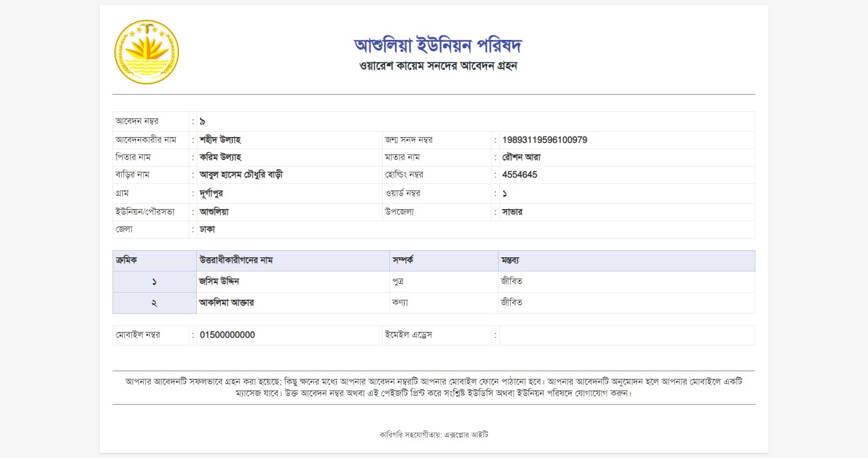Select the জেলা label

[124, 229]
